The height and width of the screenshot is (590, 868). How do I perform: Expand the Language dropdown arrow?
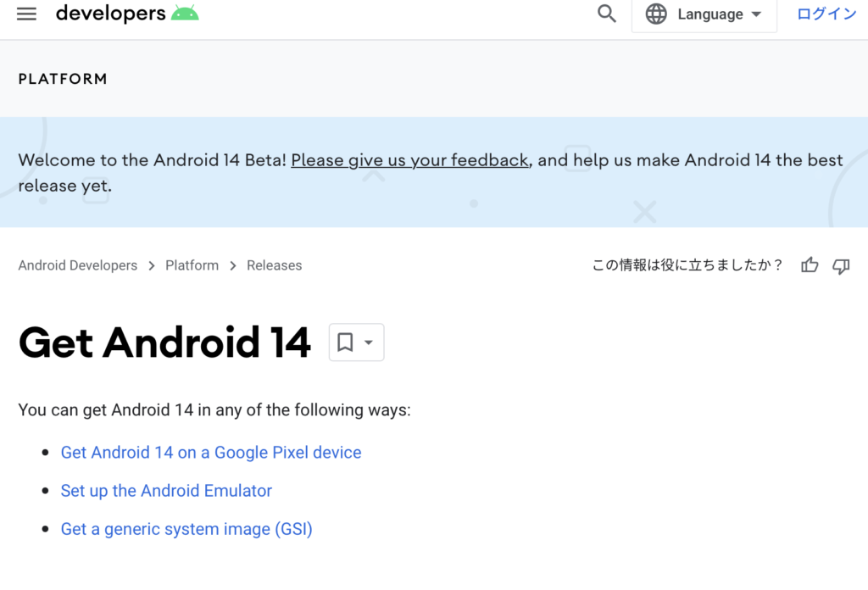(x=756, y=14)
